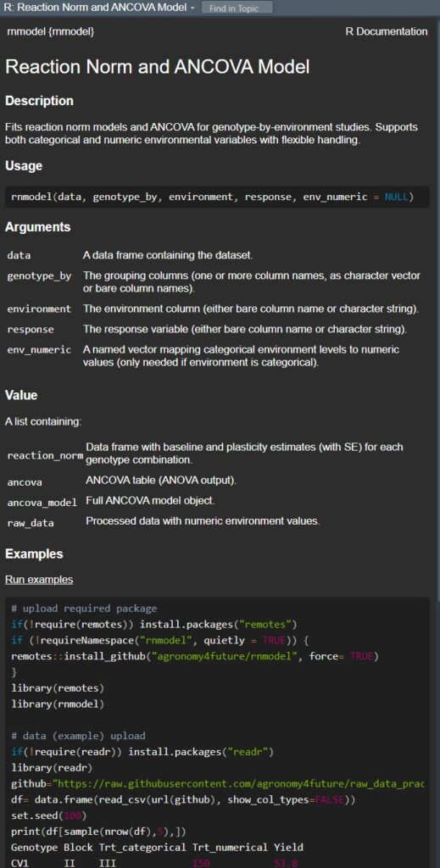Click the Examples section heading

tap(34, 554)
